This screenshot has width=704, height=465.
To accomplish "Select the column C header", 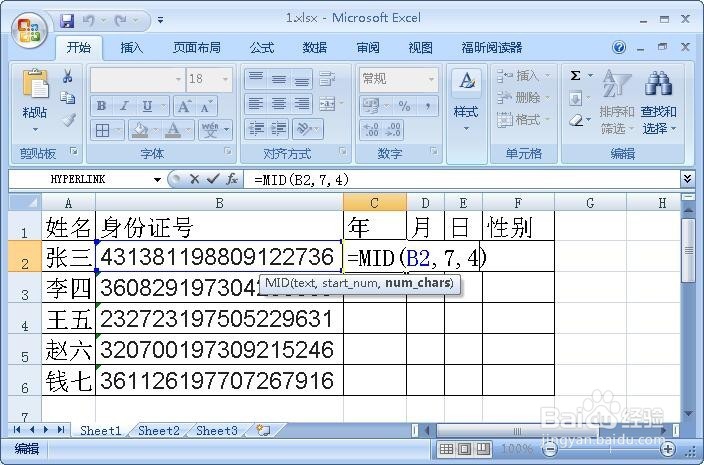I will tap(375, 203).
